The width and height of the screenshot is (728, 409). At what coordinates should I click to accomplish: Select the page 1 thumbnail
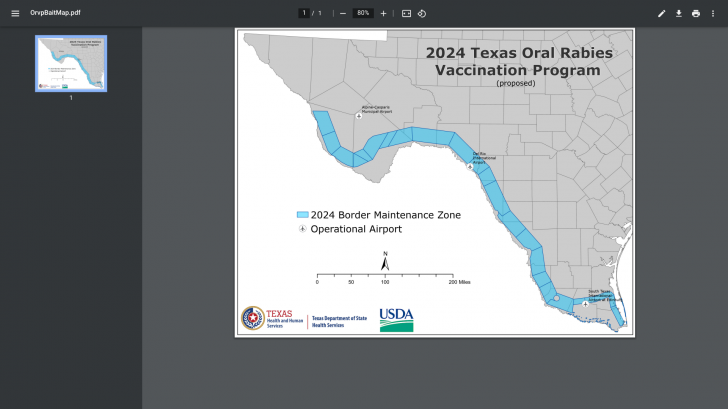pyautogui.click(x=71, y=64)
